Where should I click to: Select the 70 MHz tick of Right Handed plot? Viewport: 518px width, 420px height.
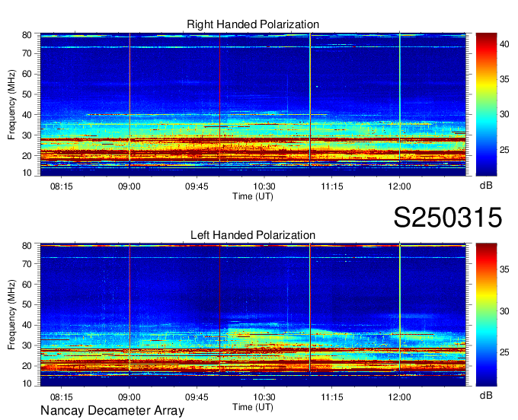coord(27,53)
